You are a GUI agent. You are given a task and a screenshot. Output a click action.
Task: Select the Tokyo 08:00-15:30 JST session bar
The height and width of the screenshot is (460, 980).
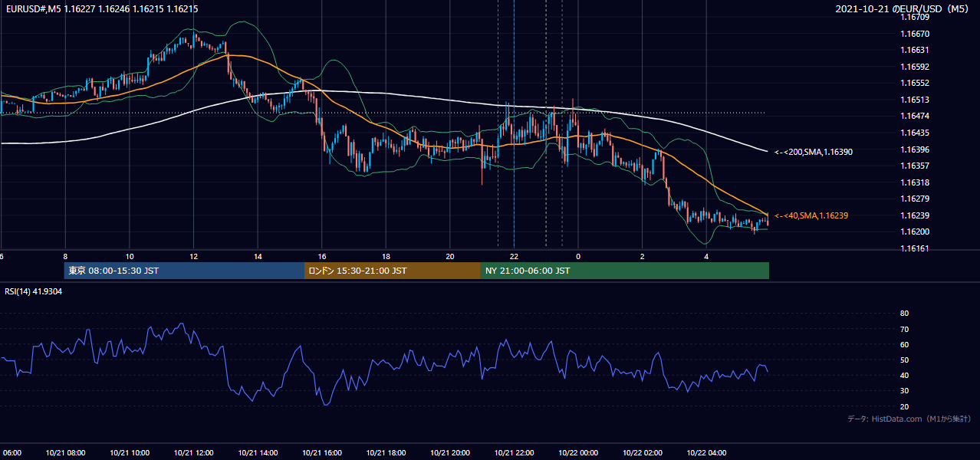click(x=184, y=271)
